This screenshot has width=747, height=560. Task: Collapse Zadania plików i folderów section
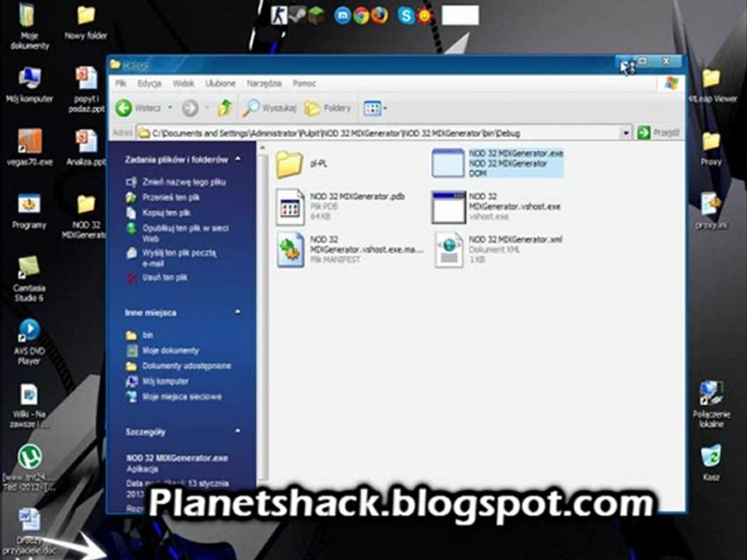click(238, 159)
